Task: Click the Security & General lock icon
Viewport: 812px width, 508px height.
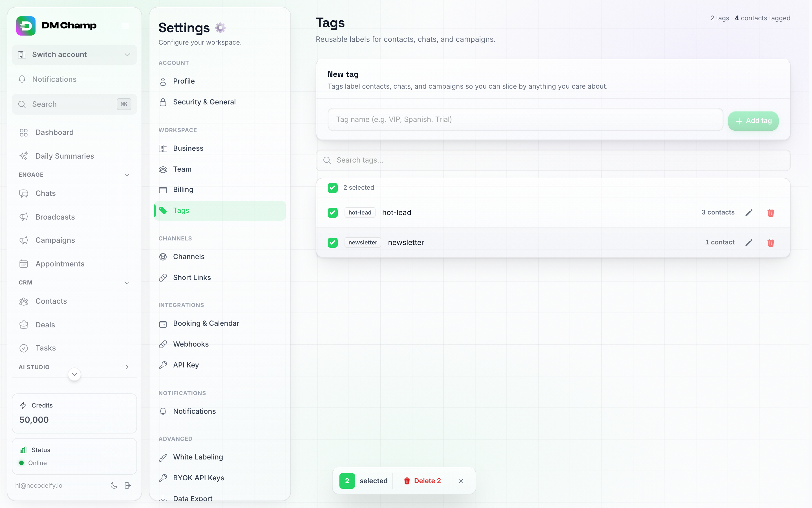Action: pyautogui.click(x=163, y=102)
